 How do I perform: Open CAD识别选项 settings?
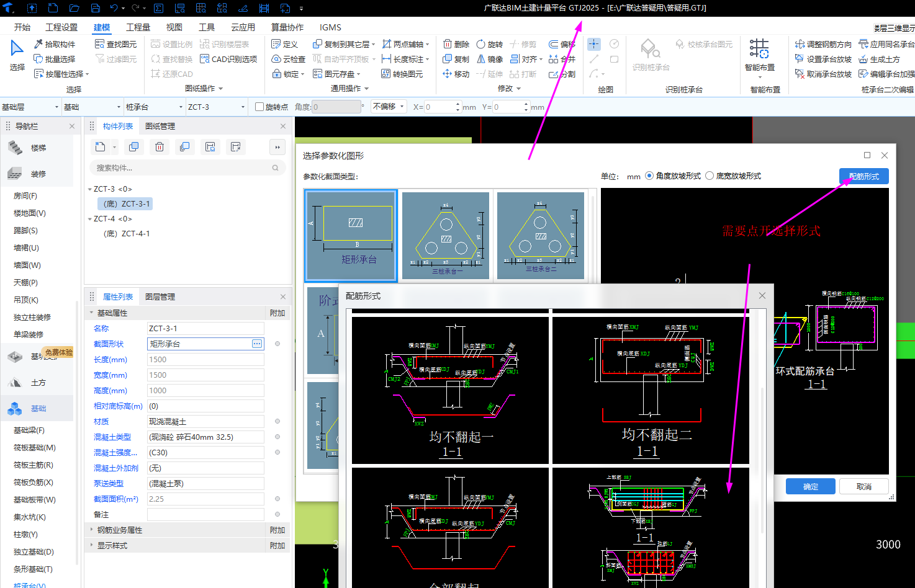(x=228, y=59)
